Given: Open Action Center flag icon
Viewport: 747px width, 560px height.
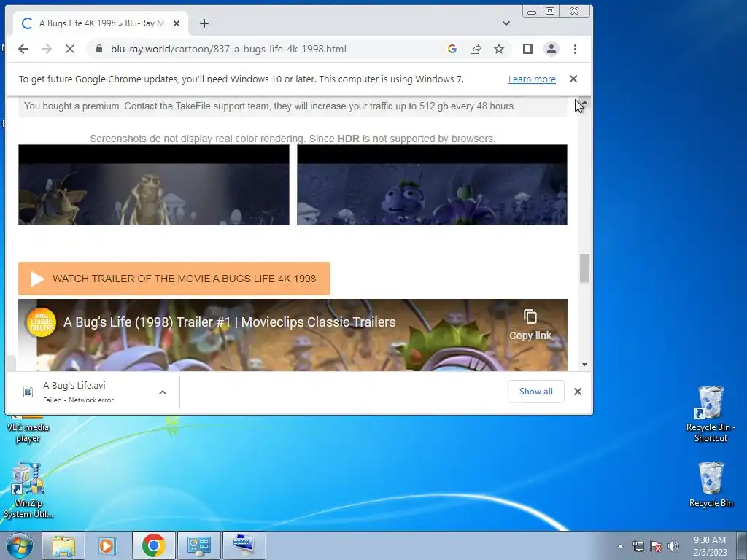Looking at the screenshot, I should [x=656, y=546].
